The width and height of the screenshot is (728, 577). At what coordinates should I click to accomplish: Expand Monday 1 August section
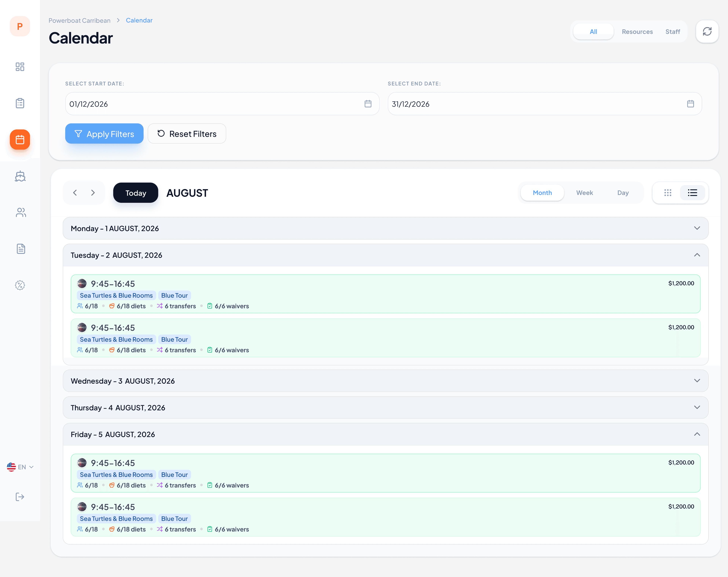point(386,228)
